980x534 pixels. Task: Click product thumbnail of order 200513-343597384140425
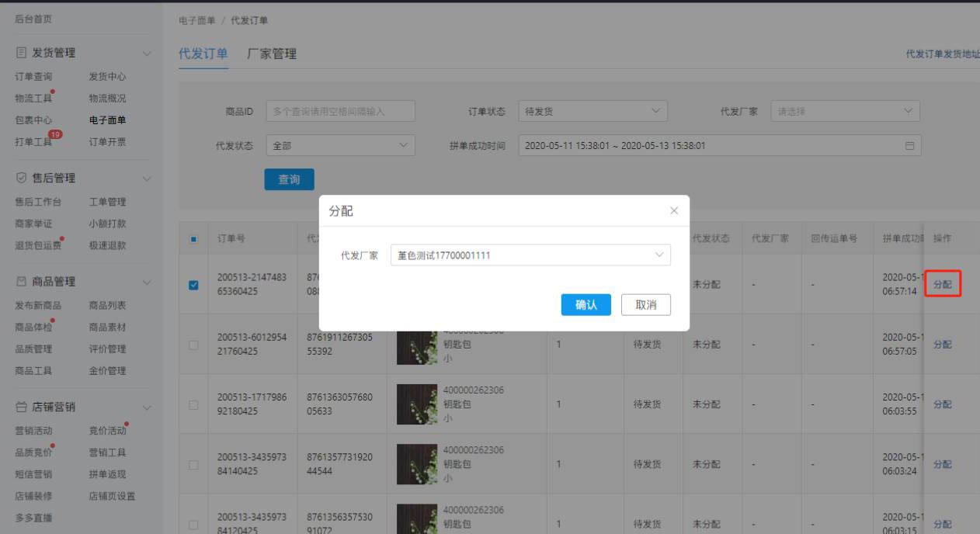click(x=417, y=464)
